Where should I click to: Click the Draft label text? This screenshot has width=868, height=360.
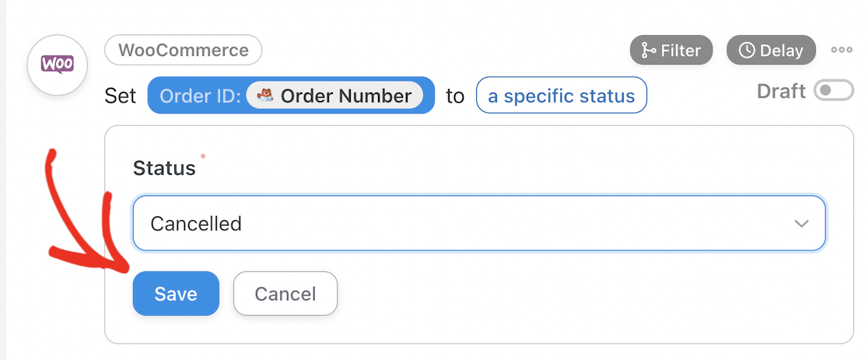coord(781,91)
